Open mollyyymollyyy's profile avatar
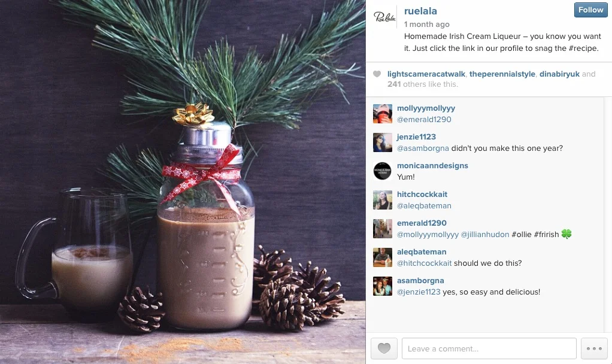The image size is (612, 364). (x=383, y=114)
